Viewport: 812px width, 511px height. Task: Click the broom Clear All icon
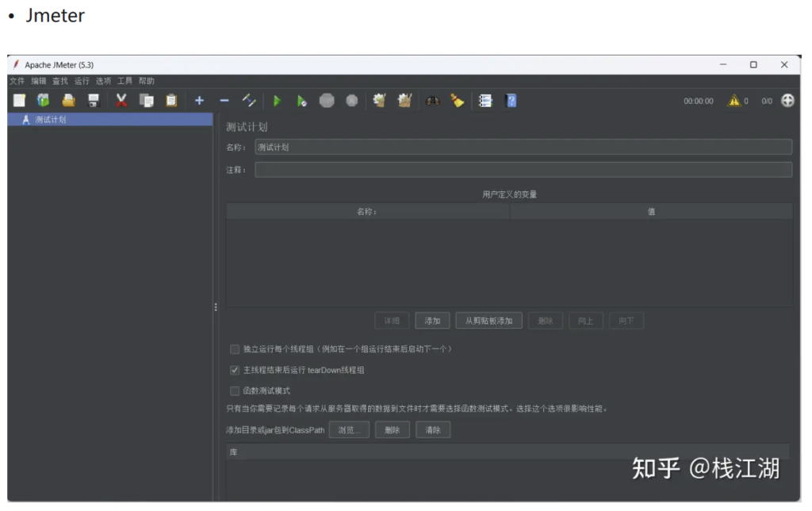point(458,101)
